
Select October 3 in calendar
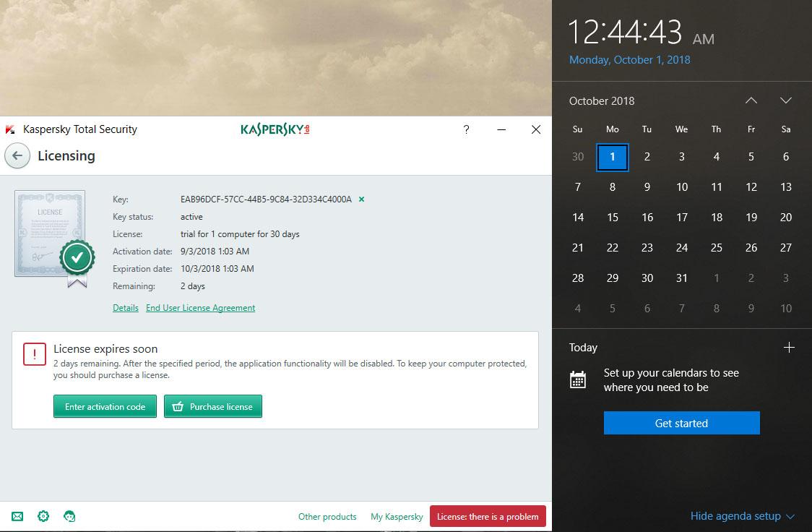681,157
